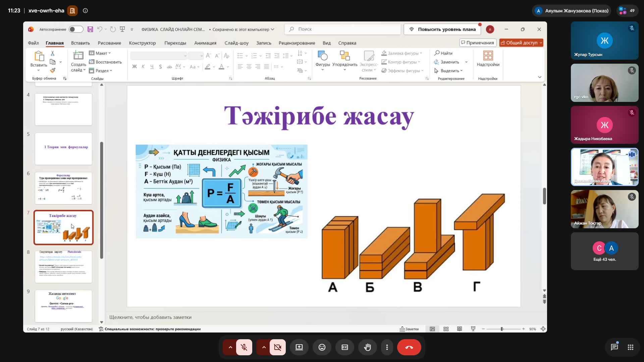Open Надстройки add-ins icon
The image size is (644, 362).
click(488, 59)
